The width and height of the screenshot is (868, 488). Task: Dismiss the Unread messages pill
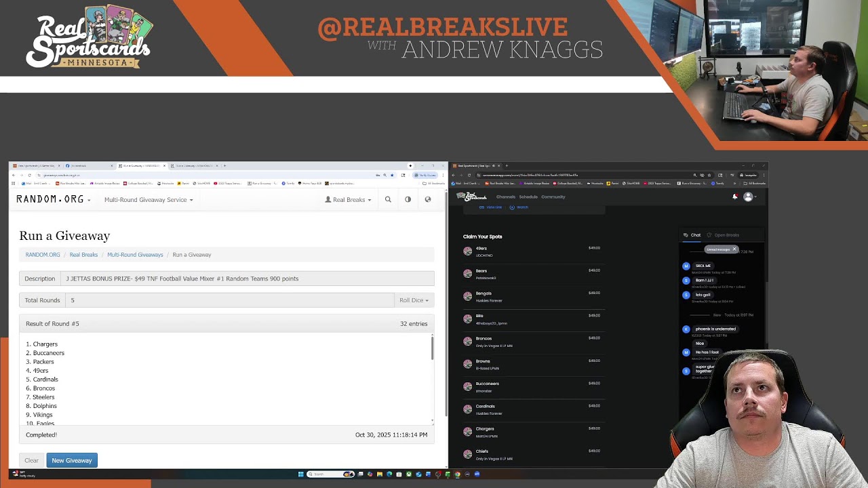tap(734, 249)
